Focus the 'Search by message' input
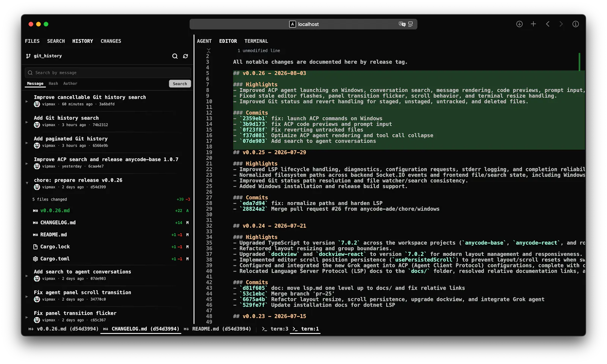607x364 pixels. click(108, 73)
